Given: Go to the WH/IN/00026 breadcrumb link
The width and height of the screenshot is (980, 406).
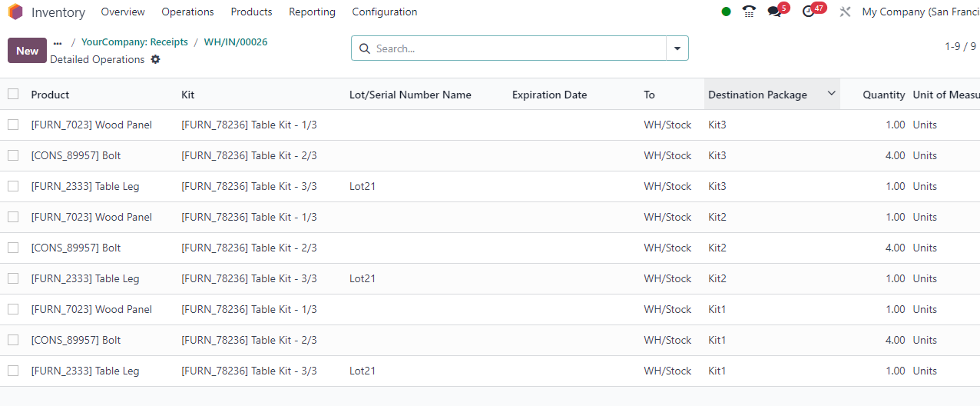Looking at the screenshot, I should click(236, 42).
